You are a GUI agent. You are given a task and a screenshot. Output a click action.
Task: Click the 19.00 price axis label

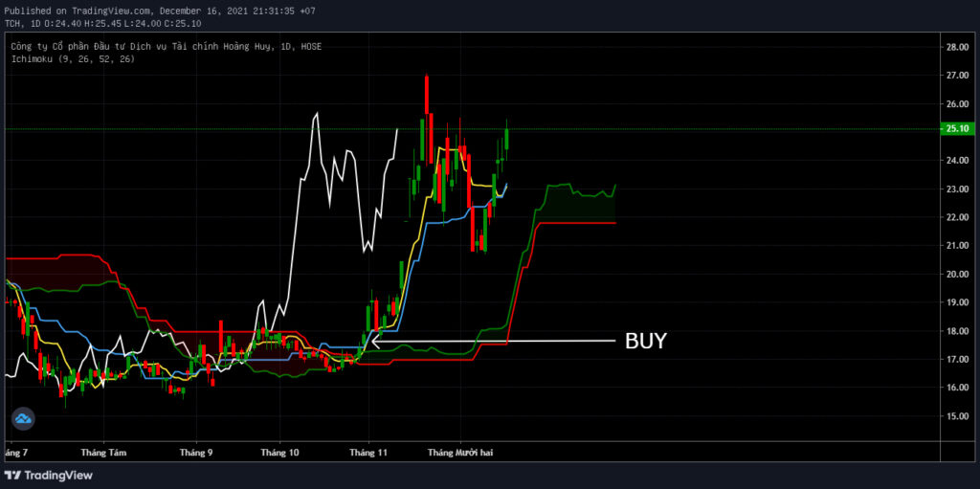click(x=957, y=302)
